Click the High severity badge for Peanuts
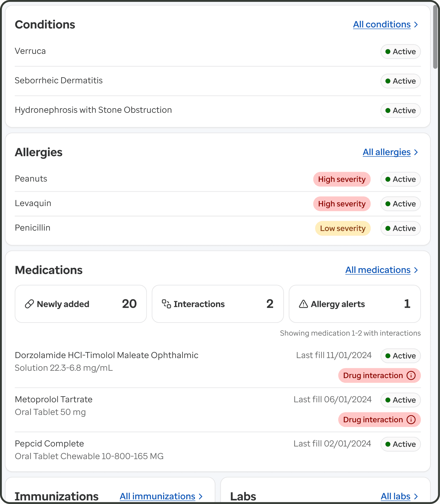440x504 pixels. pos(342,179)
